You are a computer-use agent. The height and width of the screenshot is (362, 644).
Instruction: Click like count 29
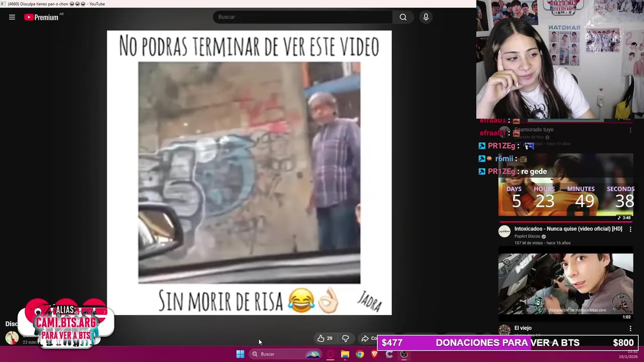coord(330,338)
